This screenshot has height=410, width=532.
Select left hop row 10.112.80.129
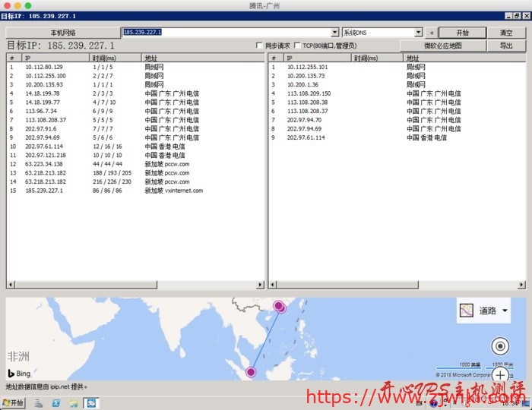pyautogui.click(x=135, y=67)
